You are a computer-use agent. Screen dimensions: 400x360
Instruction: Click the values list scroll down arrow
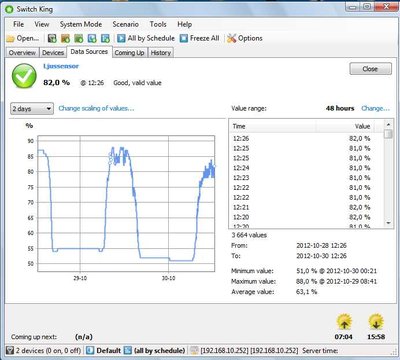(388, 223)
